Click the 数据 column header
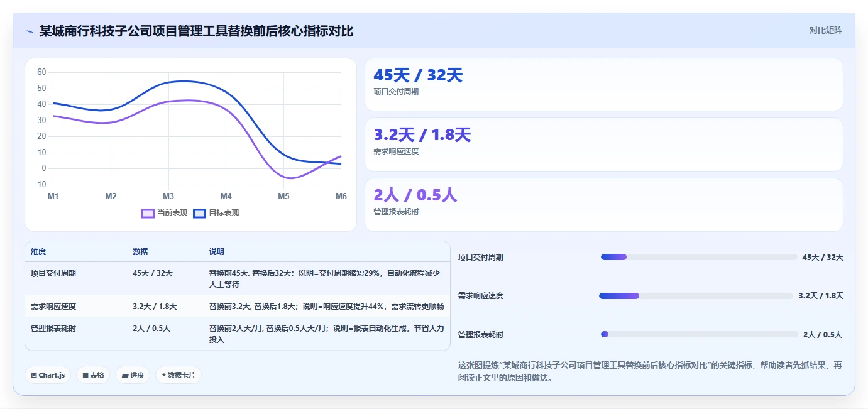Screen dimensions: 868x409 (x=140, y=252)
